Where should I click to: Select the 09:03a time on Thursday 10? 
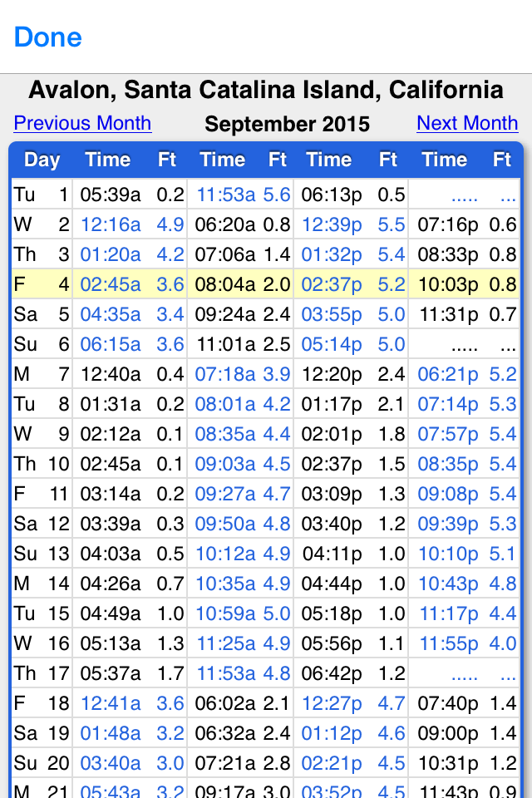pos(225,464)
